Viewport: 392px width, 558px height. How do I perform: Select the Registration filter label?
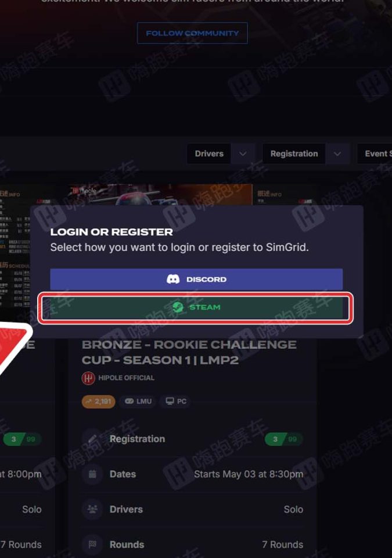(294, 153)
